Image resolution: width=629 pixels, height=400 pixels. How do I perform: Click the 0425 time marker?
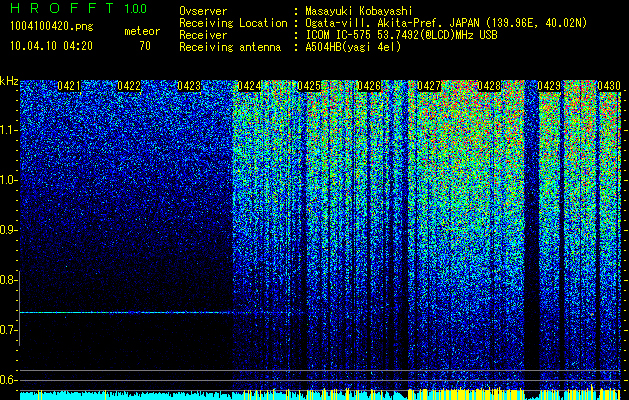point(309,86)
